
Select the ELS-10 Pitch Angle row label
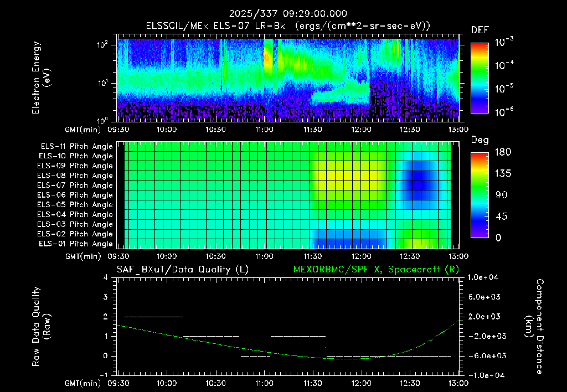click(x=76, y=156)
